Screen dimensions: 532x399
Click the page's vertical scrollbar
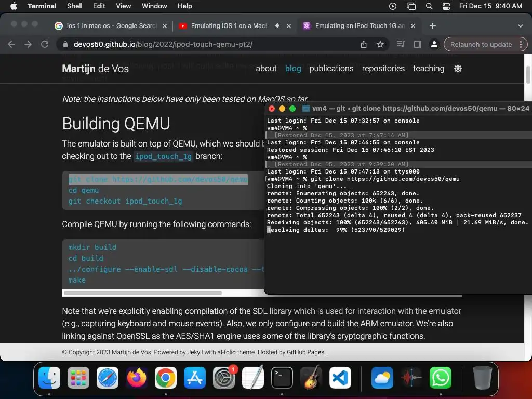(x=528, y=75)
